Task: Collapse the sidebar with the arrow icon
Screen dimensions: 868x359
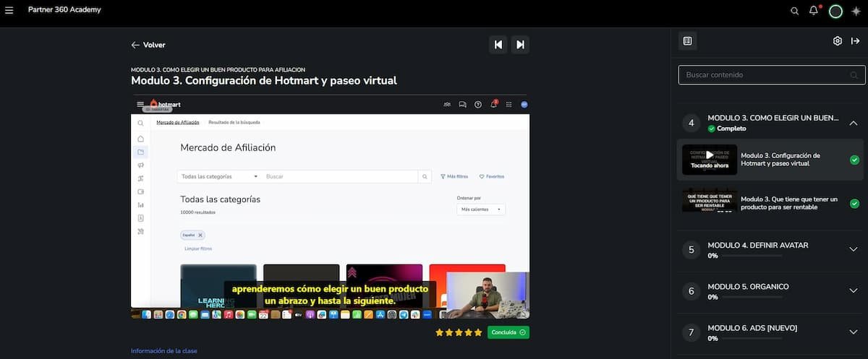Action: tap(855, 41)
